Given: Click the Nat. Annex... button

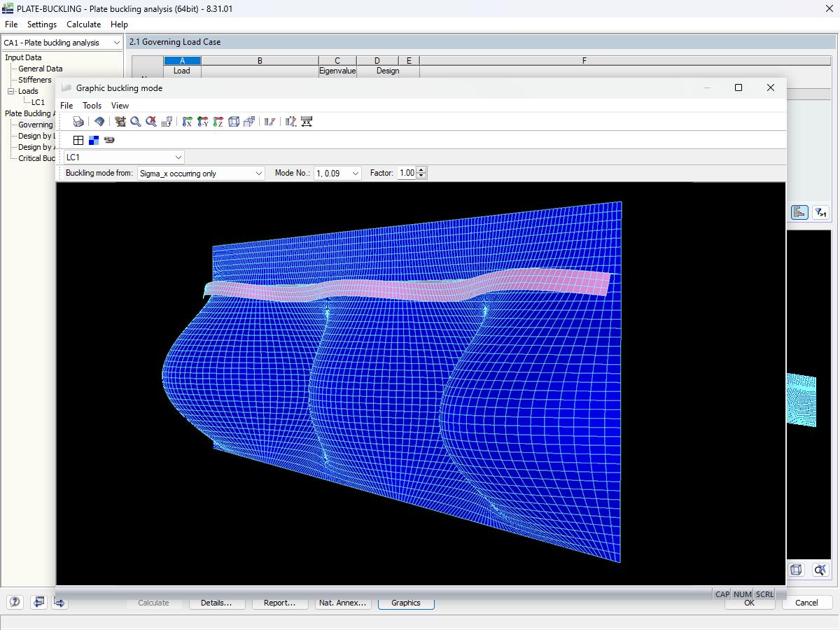Looking at the screenshot, I should (342, 603).
